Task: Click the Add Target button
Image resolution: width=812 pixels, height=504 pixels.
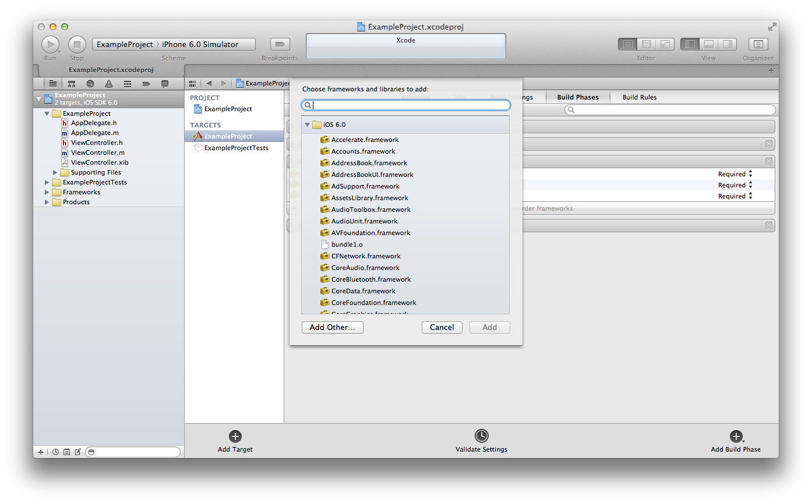Action: point(235,441)
